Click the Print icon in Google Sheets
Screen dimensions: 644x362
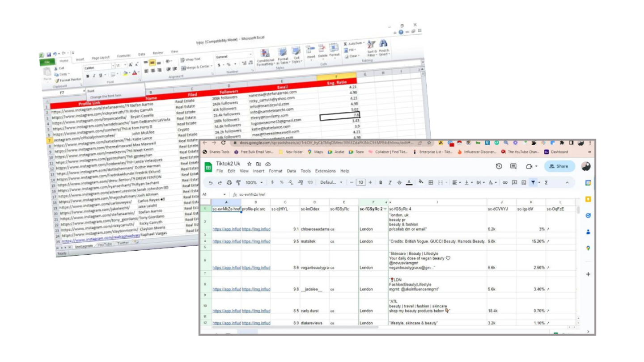(x=229, y=182)
